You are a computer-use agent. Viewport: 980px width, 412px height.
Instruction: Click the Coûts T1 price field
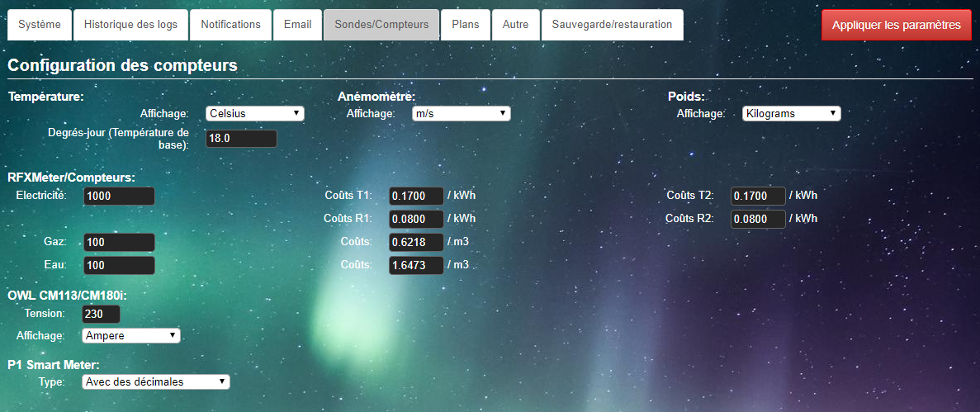416,197
